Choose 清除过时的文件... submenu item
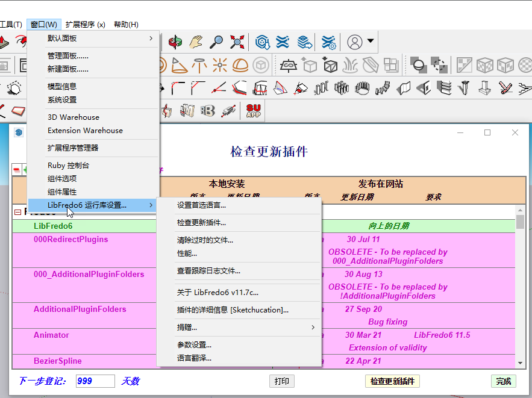532x398 pixels. click(239, 240)
